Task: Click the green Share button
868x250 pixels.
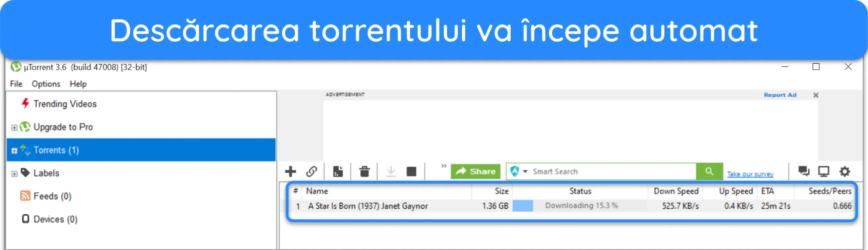Action: [475, 171]
